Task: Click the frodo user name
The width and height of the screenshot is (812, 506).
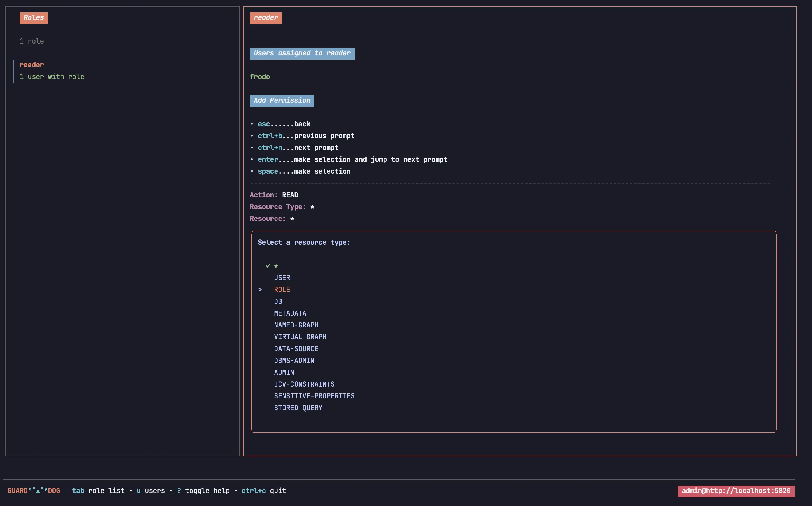Action: point(260,77)
